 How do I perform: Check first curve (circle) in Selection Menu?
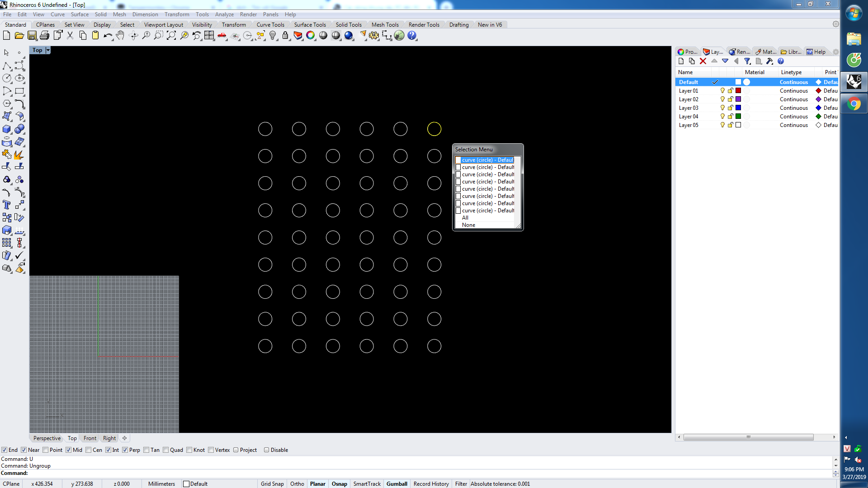pos(458,160)
